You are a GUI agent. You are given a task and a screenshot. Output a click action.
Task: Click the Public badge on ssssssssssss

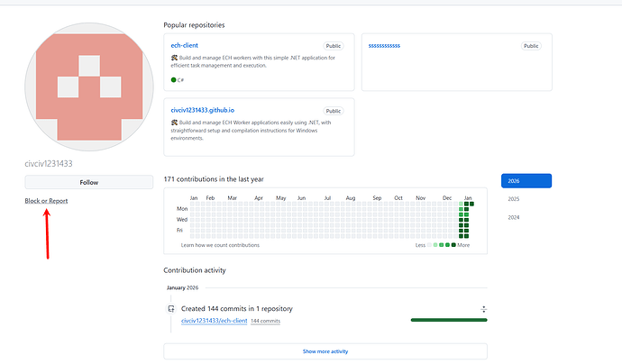tap(531, 46)
